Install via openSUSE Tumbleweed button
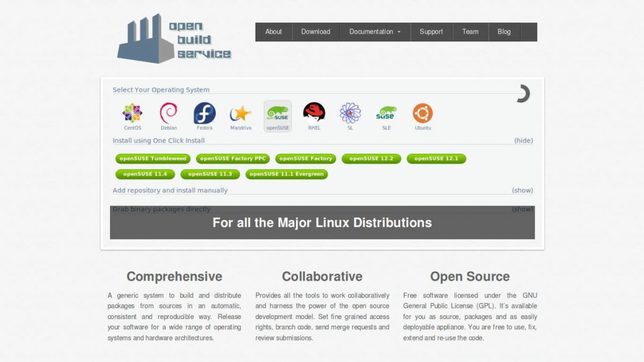Screen dimensions: 644x362 [153, 159]
